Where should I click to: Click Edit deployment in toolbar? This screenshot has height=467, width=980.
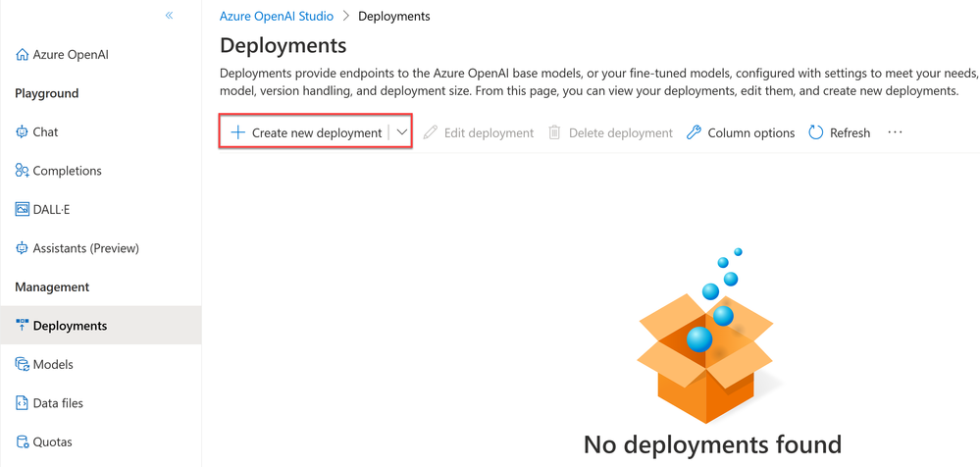[x=479, y=132]
